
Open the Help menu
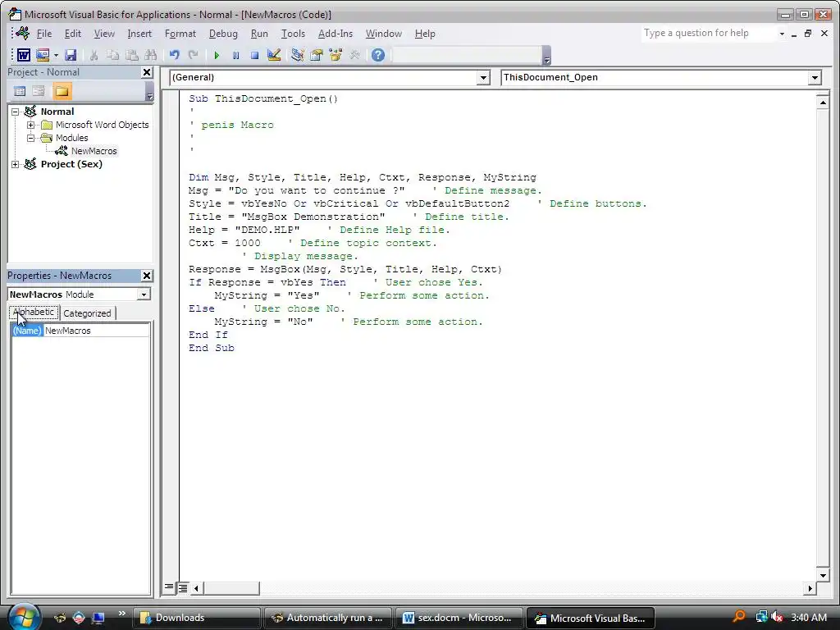click(x=425, y=33)
